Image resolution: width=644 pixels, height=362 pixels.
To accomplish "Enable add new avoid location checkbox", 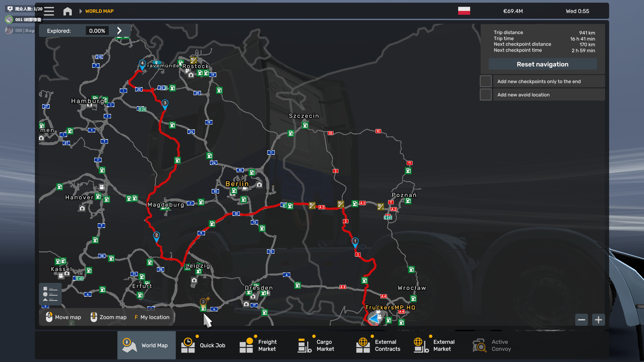I will point(486,95).
